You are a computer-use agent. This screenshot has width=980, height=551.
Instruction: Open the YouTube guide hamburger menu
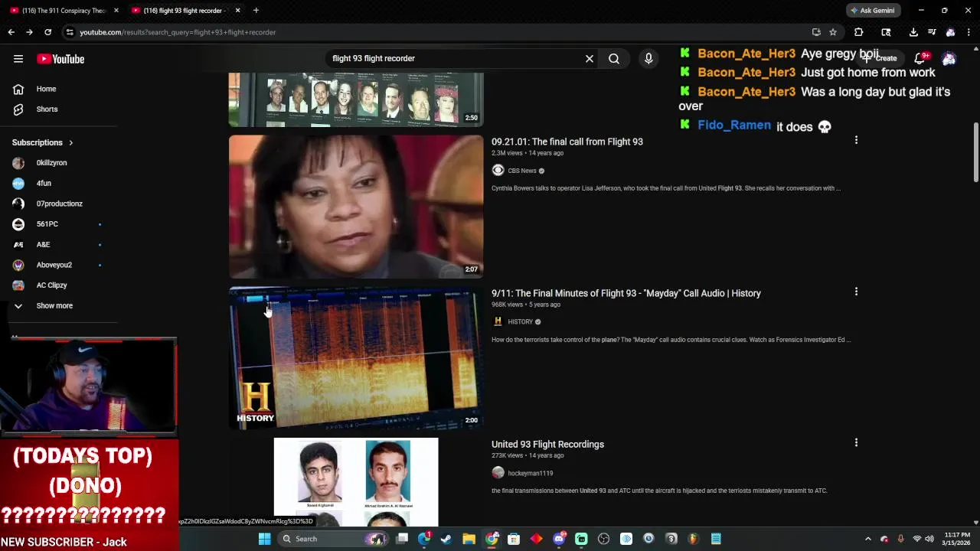[x=18, y=59]
